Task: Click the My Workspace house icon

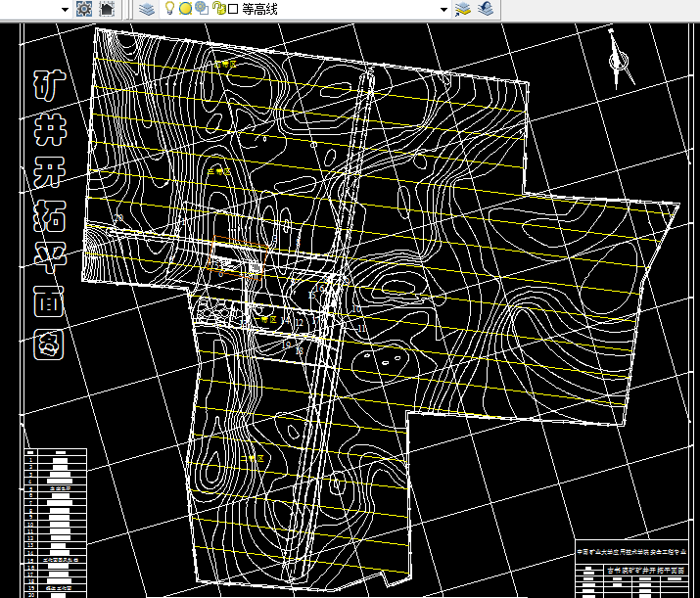Action: click(x=107, y=9)
